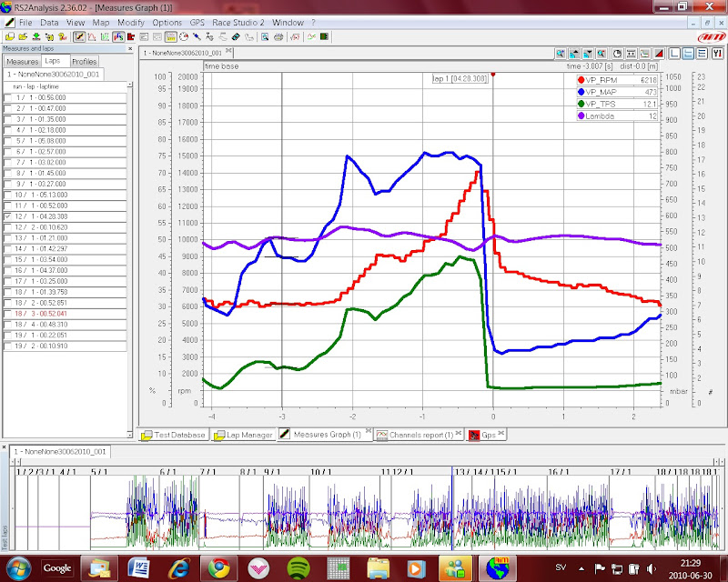Close the Channels report (1) tab
Image resolution: width=728 pixels, height=582 pixels.
click(x=459, y=433)
